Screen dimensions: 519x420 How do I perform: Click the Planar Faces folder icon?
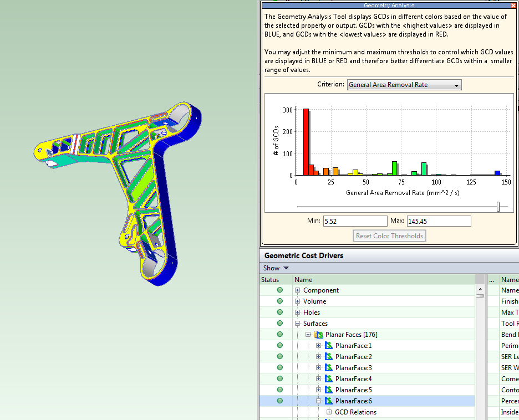click(318, 335)
